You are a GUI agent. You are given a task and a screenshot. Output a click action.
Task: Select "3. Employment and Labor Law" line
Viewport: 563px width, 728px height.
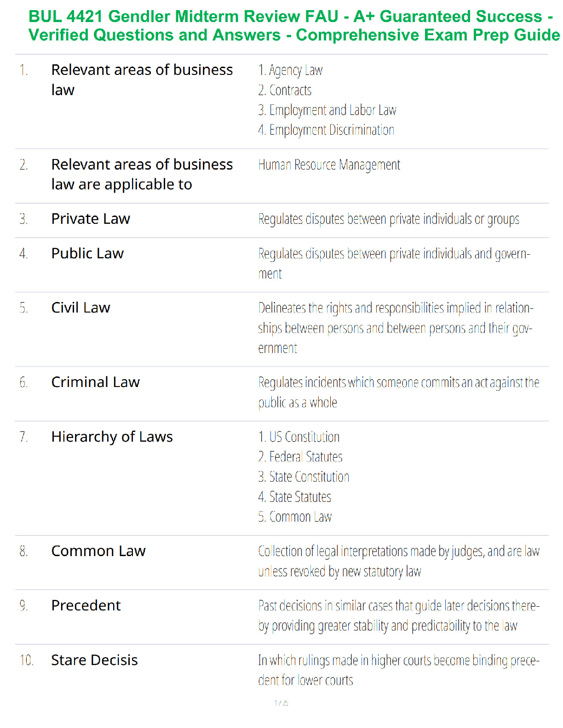pos(327,110)
